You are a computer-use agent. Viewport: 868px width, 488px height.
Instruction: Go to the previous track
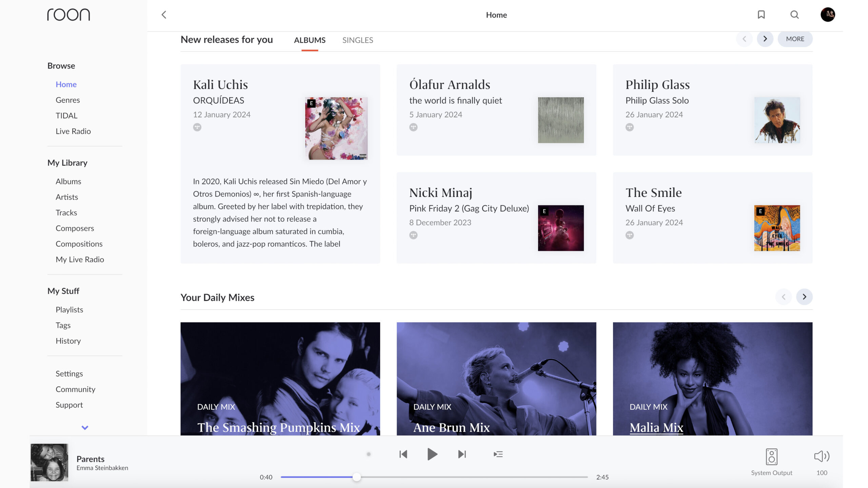point(403,454)
